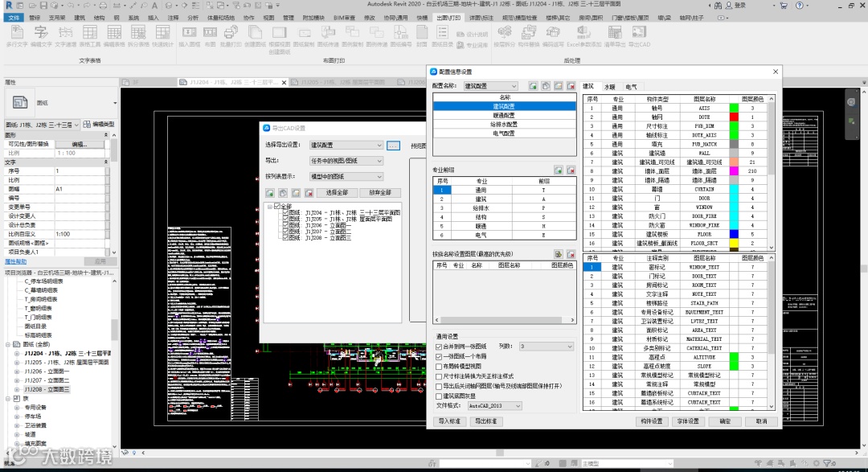
Task: Click the 字体设置 button
Action: tap(687, 421)
